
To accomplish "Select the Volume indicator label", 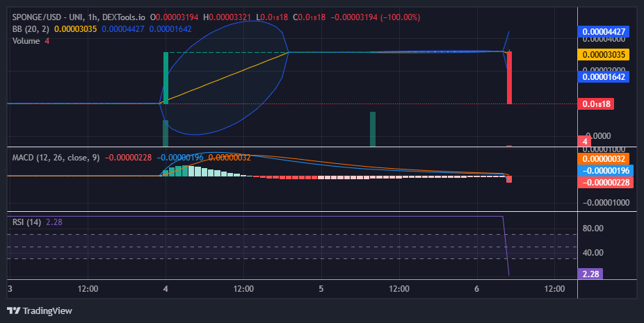I will pos(26,41).
